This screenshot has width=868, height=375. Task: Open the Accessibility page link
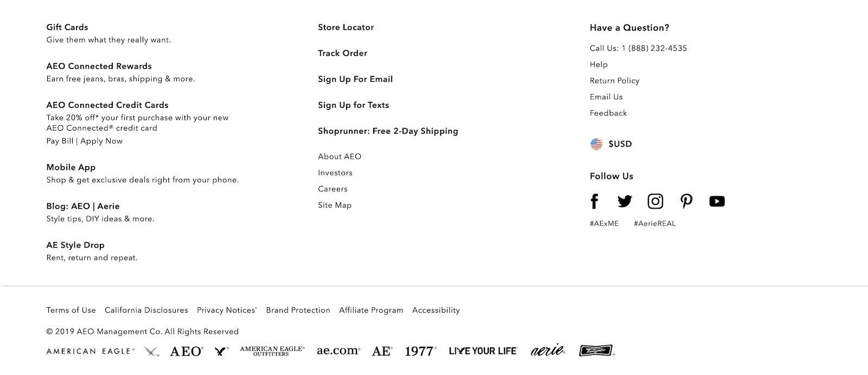click(x=436, y=311)
